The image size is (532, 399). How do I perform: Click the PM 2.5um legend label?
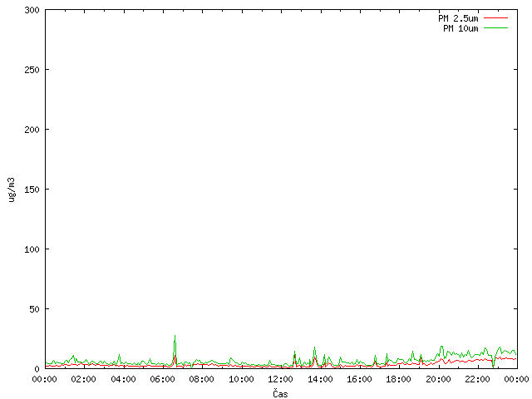(x=458, y=18)
